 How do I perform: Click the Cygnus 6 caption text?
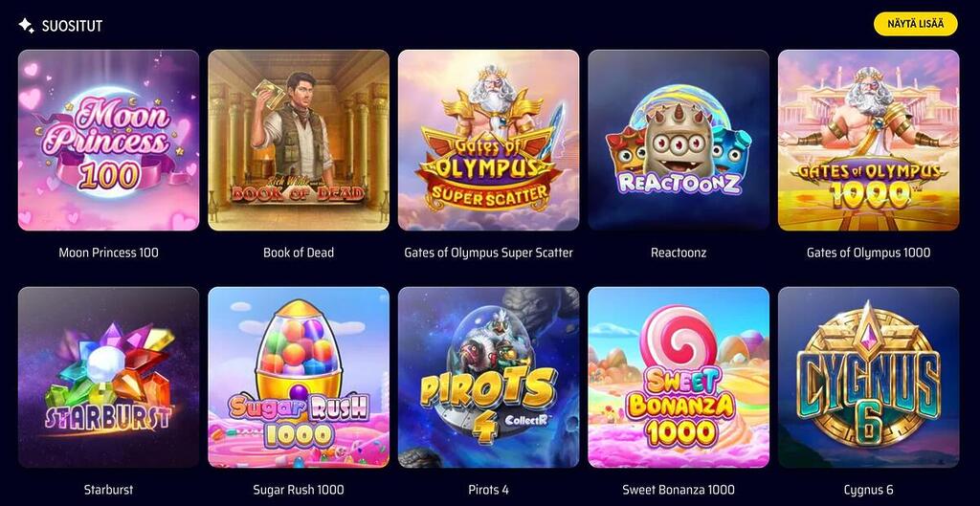(869, 490)
